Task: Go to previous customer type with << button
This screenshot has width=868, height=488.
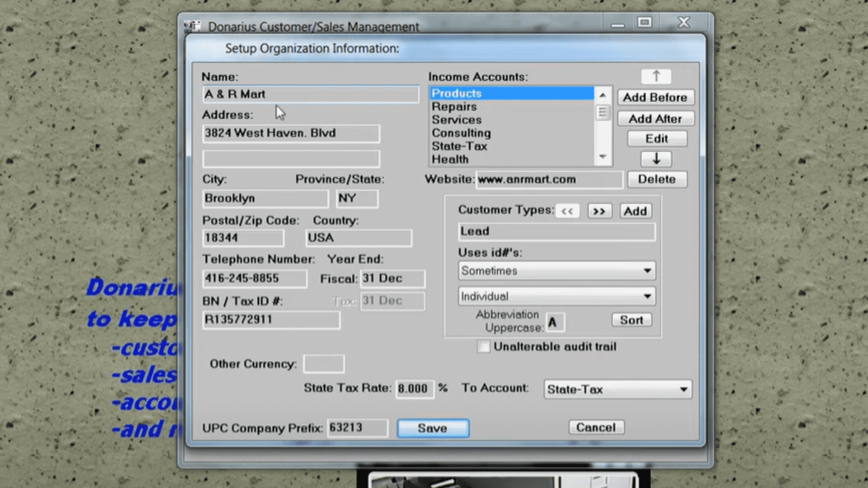Action: (567, 211)
